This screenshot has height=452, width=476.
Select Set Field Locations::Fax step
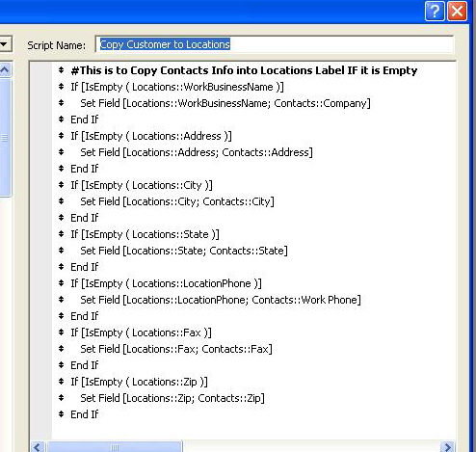pos(176,349)
